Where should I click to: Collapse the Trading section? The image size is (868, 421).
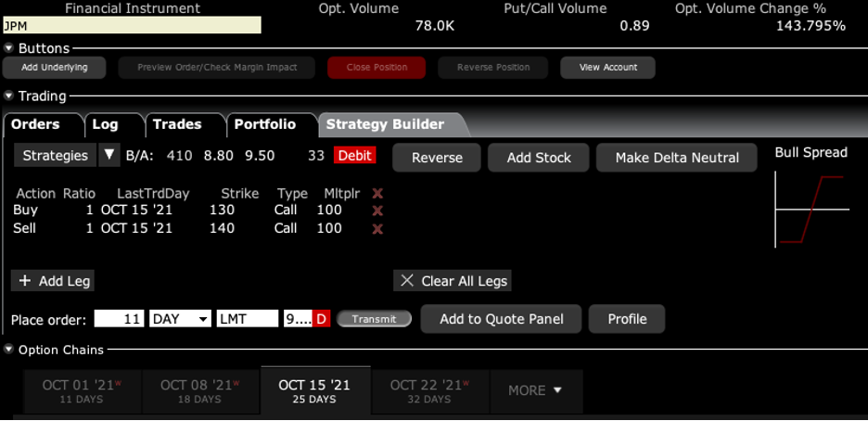(x=9, y=96)
